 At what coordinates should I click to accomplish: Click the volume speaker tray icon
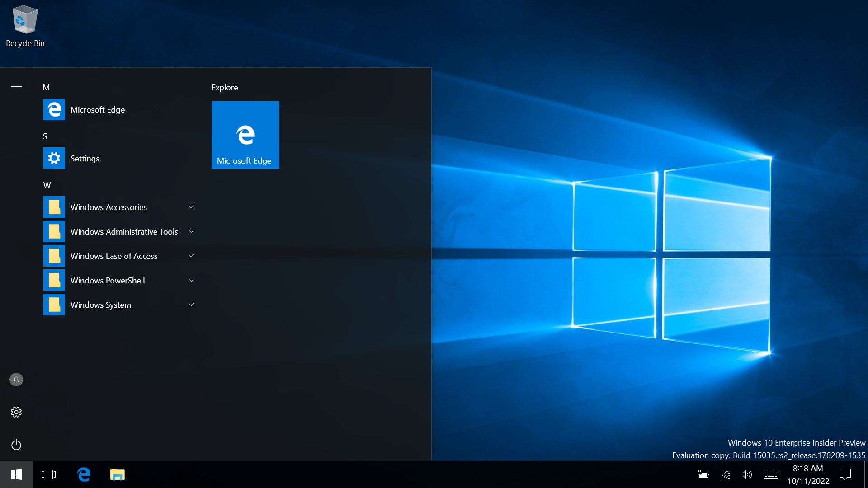(x=746, y=474)
